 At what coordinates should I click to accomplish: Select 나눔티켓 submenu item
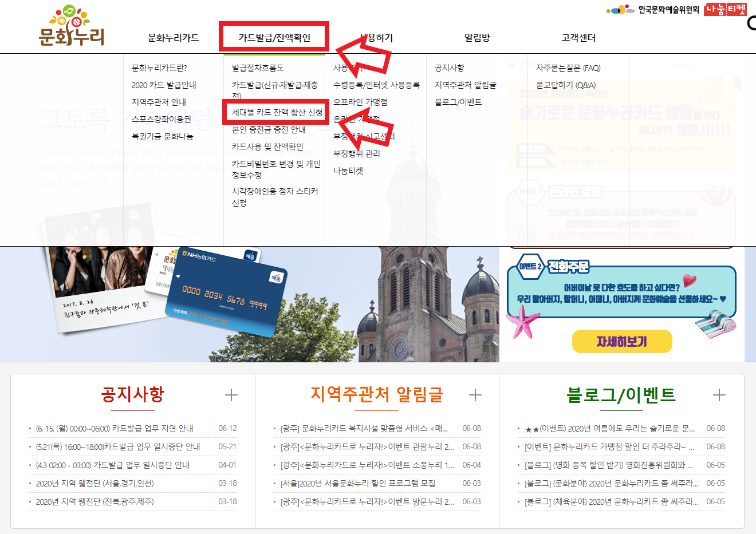(x=348, y=171)
